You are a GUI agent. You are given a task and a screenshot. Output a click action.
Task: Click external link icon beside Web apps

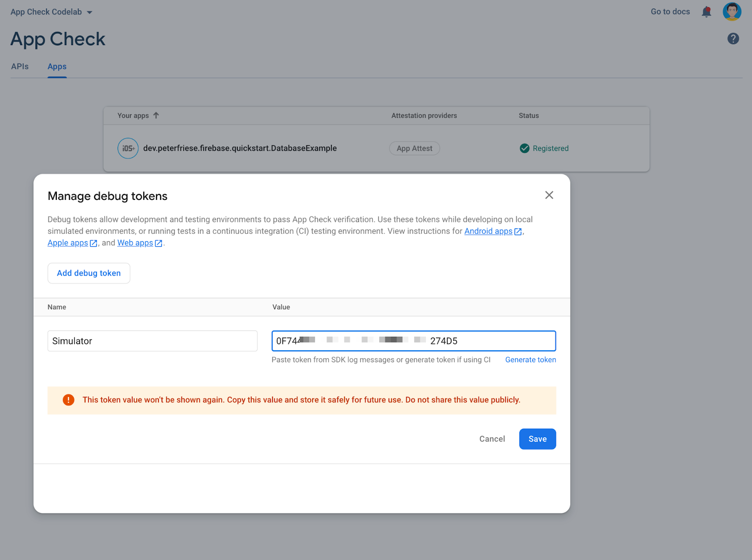pos(159,243)
